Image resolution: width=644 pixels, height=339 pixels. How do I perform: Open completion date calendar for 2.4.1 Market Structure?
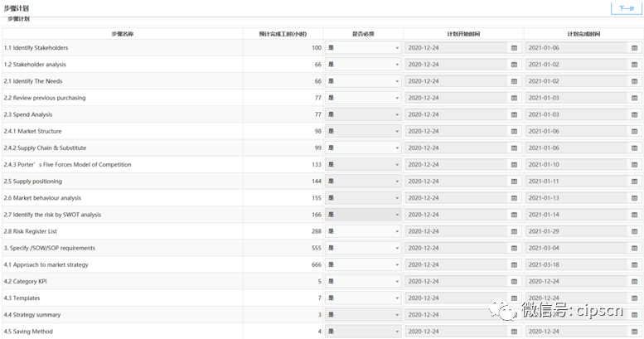pos(634,132)
